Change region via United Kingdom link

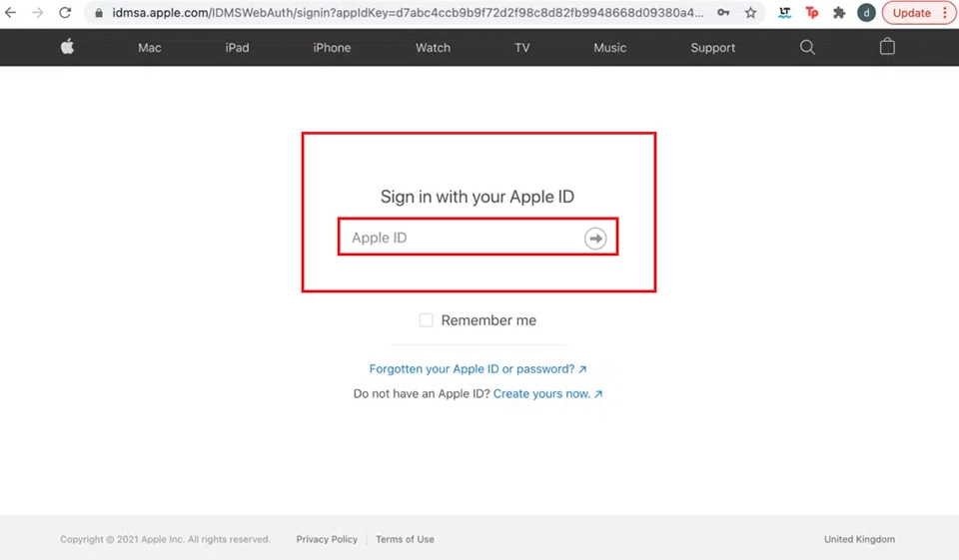coord(859,539)
